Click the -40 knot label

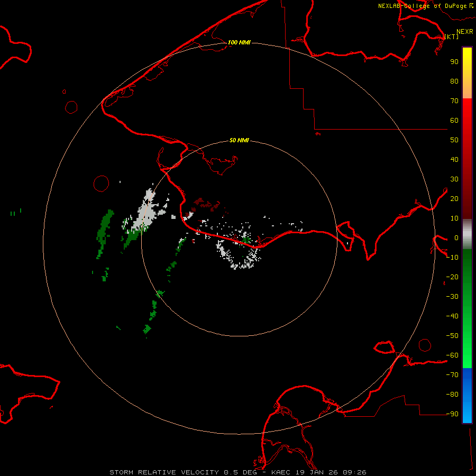(452, 316)
